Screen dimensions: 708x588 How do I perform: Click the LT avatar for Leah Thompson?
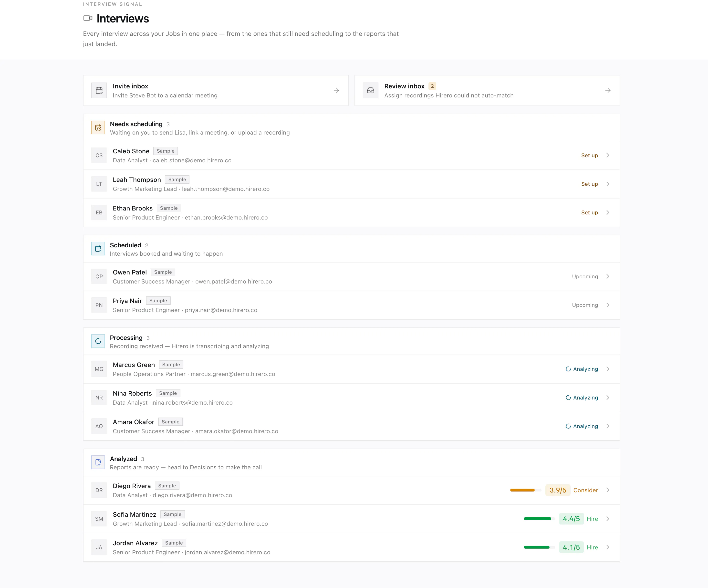pos(99,184)
